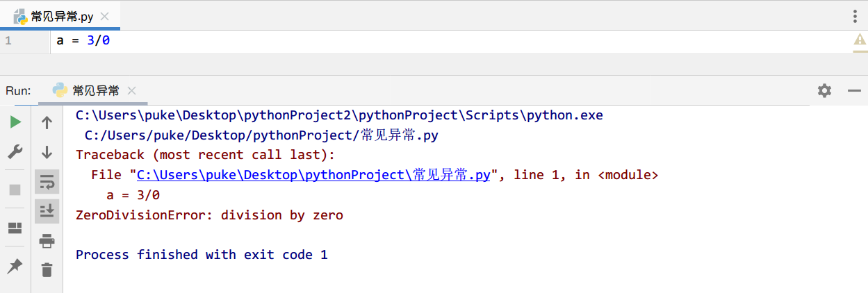Rerun the script with the green play button
868x293 pixels.
[x=15, y=122]
